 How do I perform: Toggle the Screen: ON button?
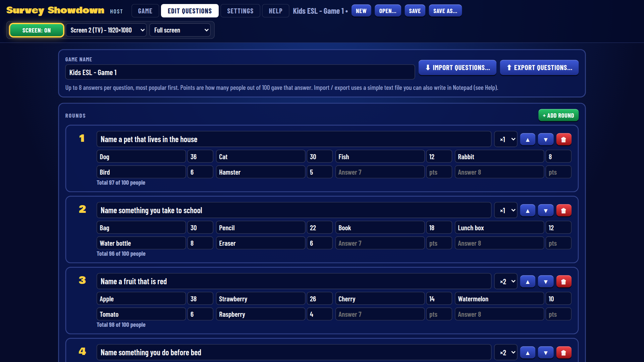[37, 30]
